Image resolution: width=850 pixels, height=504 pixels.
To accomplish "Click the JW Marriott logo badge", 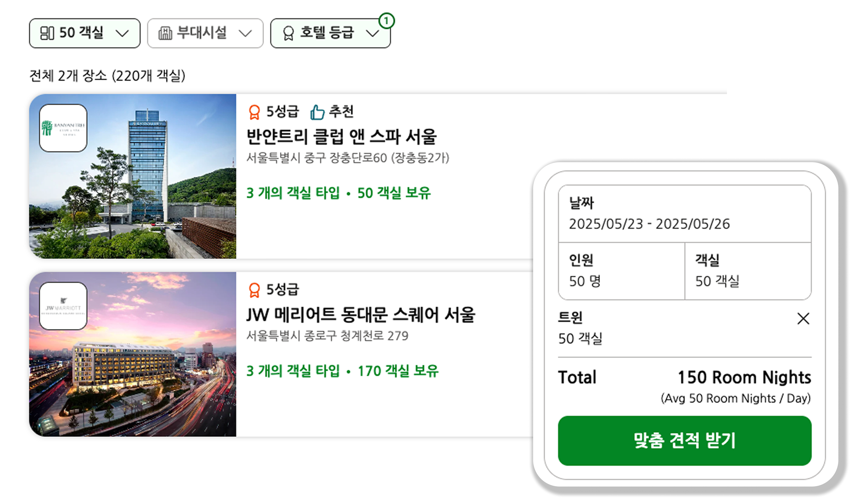I will click(x=63, y=306).
